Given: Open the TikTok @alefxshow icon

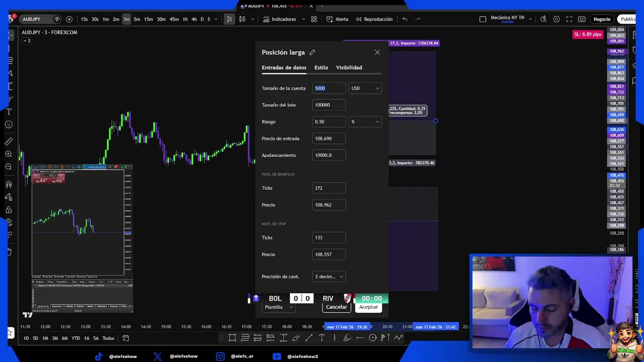Looking at the screenshot, I should (x=99, y=356).
